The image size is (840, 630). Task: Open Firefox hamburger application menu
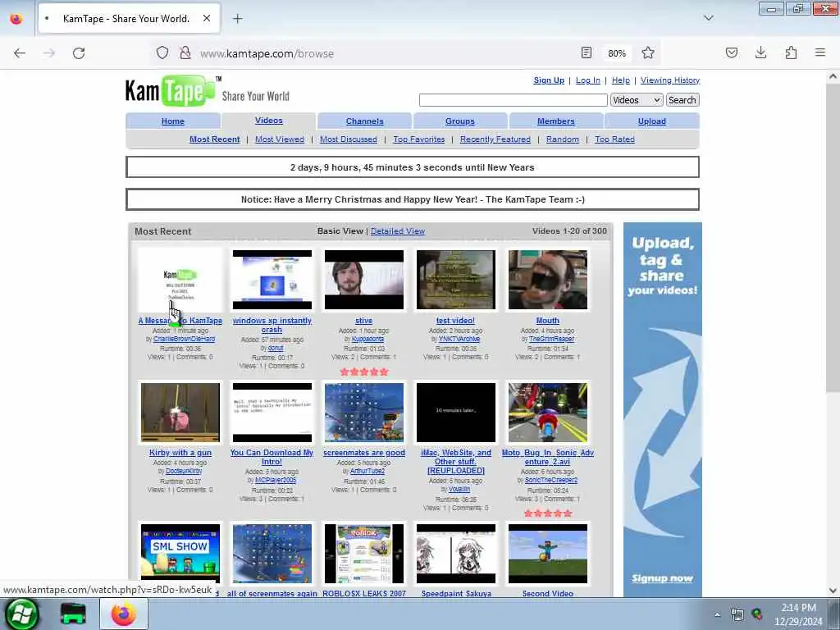(820, 52)
